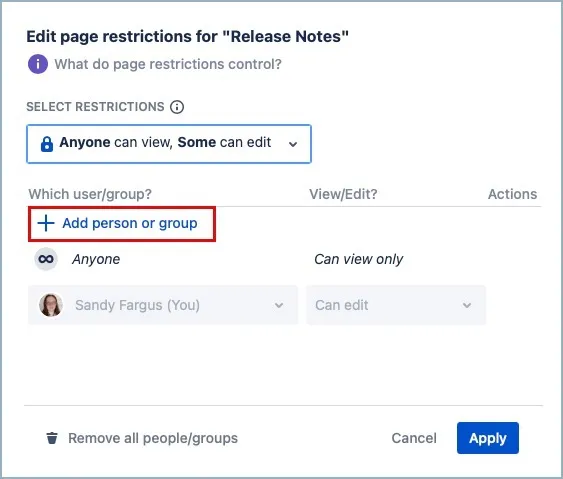Click the lock icon in the restrictions dropdown
Viewport: 563px width, 479px height.
(47, 144)
